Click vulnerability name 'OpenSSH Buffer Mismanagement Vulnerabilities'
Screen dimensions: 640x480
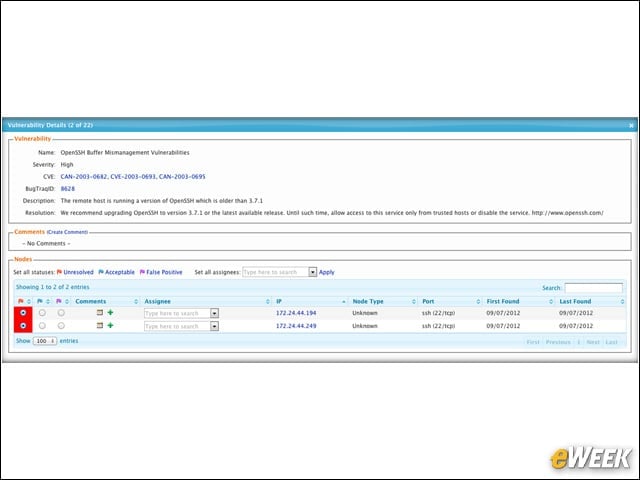[x=125, y=153]
